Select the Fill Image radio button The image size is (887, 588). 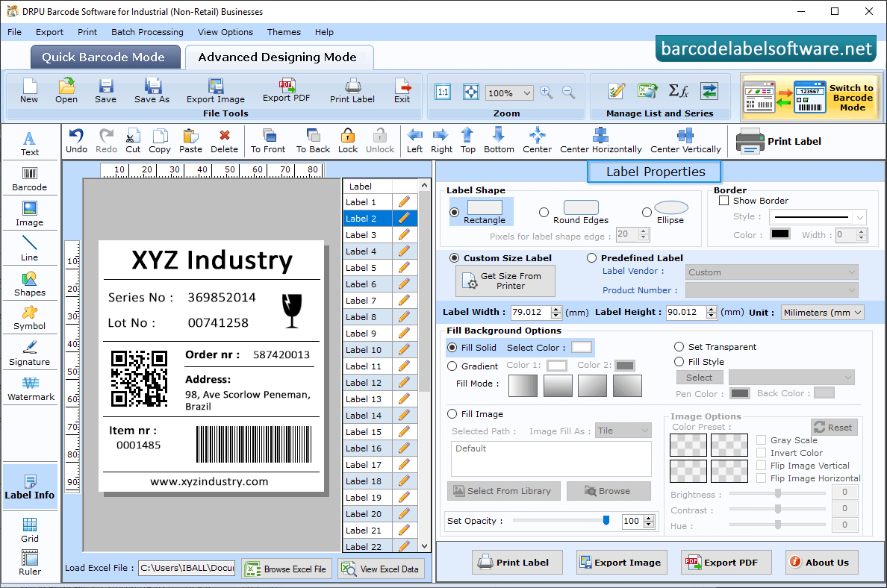pyautogui.click(x=452, y=414)
